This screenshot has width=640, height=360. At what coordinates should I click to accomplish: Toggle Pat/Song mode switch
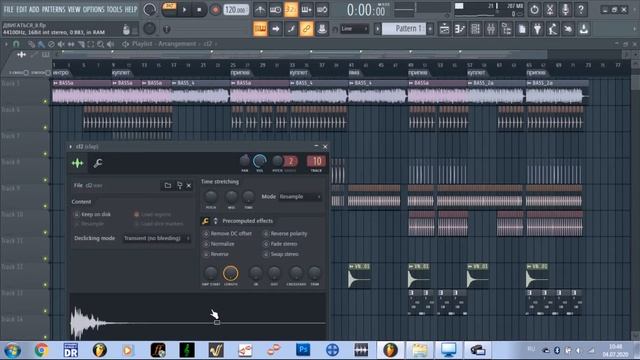click(169, 9)
